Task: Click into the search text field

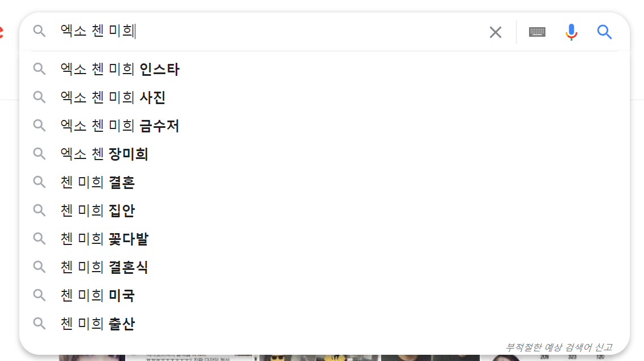Action: click(271, 31)
